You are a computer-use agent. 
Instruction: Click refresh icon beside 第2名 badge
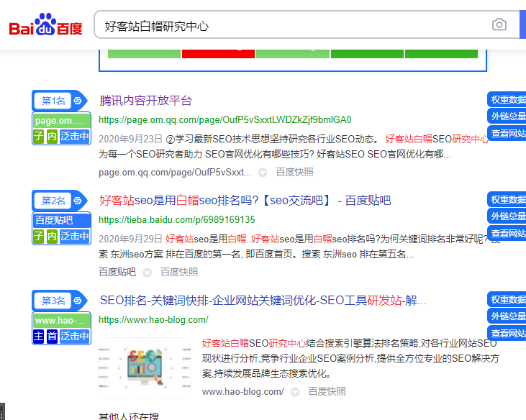[78, 201]
